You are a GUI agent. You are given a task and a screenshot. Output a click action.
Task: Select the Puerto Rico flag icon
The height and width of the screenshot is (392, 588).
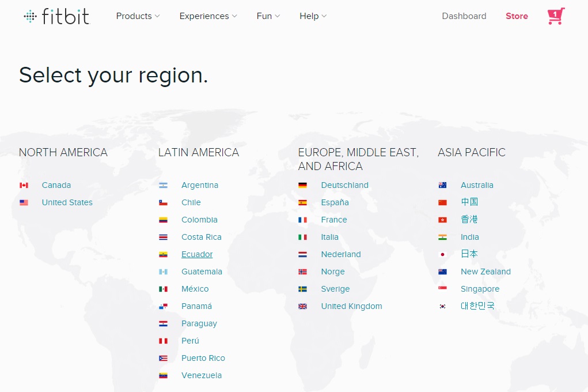click(x=163, y=358)
